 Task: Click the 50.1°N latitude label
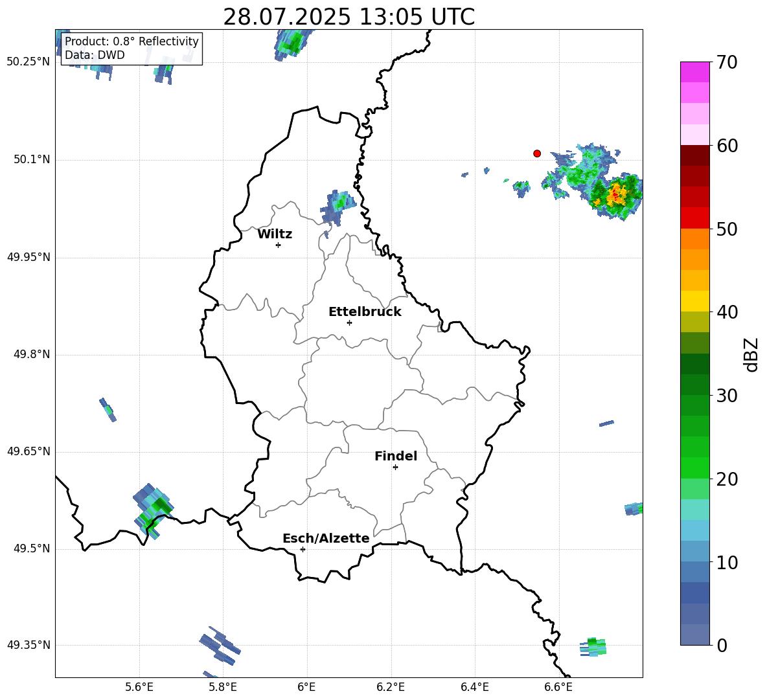coord(32,160)
